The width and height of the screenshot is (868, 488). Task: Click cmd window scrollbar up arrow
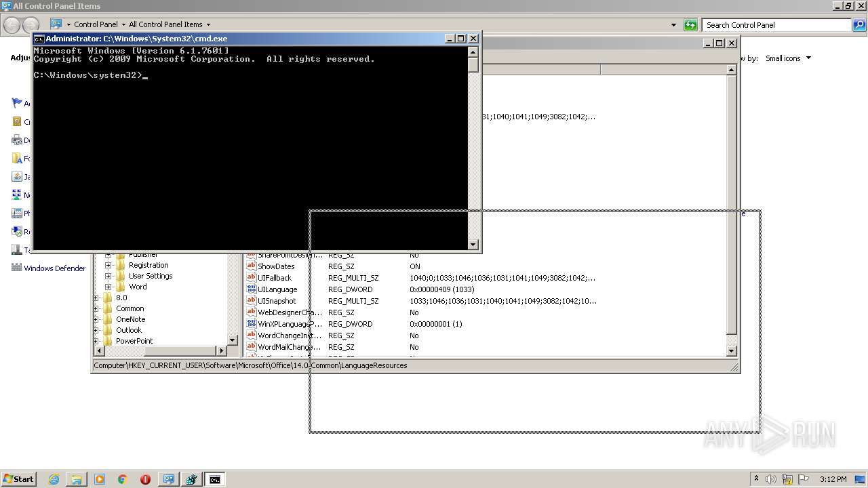(x=473, y=52)
